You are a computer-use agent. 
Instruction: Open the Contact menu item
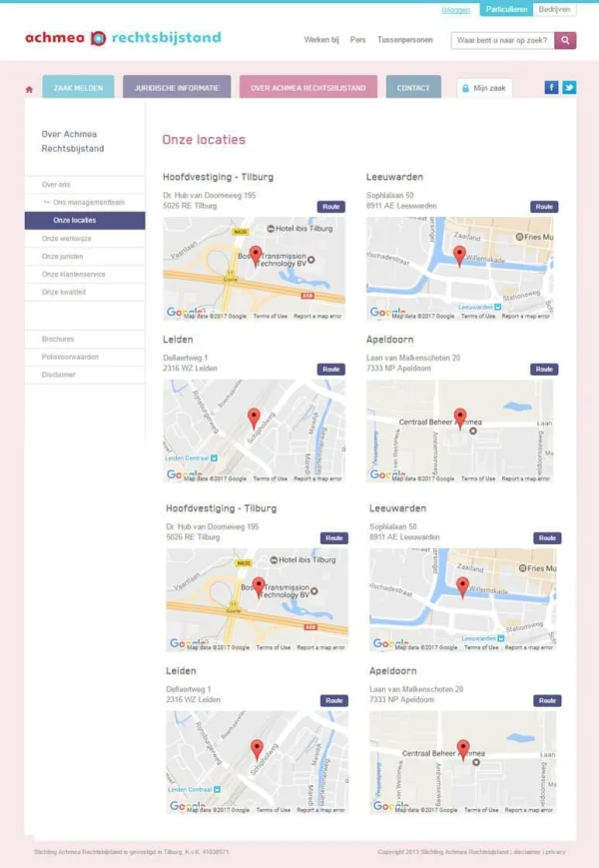413,88
